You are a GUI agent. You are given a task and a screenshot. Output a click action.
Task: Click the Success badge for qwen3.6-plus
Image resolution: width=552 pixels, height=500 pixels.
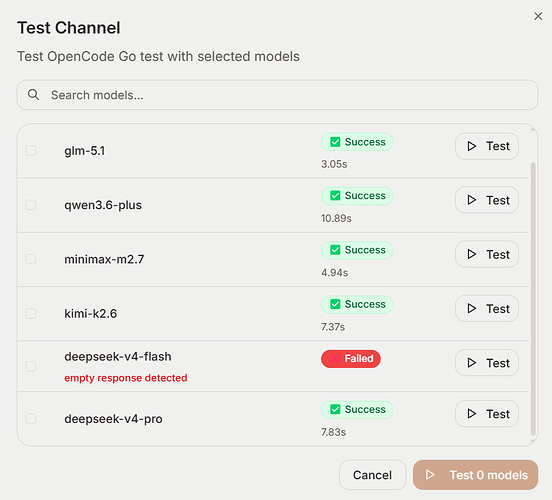pos(357,196)
